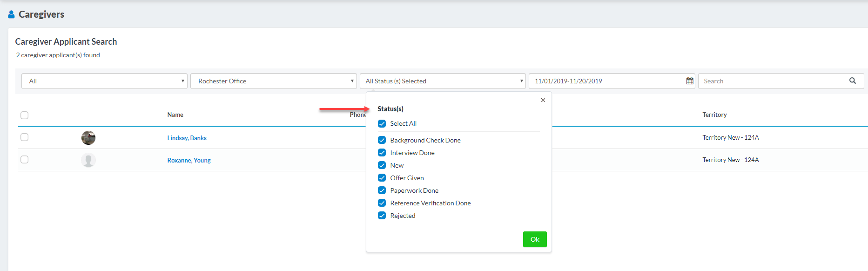Close the Status(s) popup with X
This screenshot has height=271, width=868.
click(x=543, y=100)
